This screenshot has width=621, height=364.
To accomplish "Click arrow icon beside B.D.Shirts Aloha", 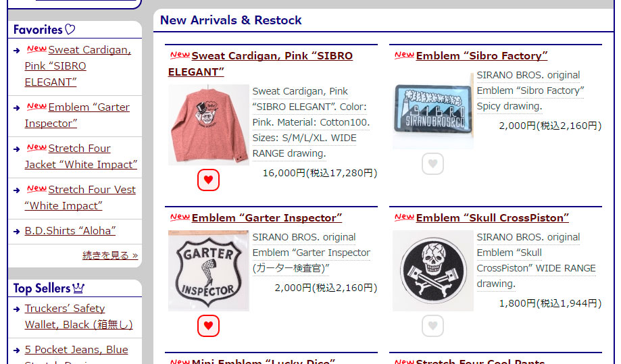I will [17, 232].
